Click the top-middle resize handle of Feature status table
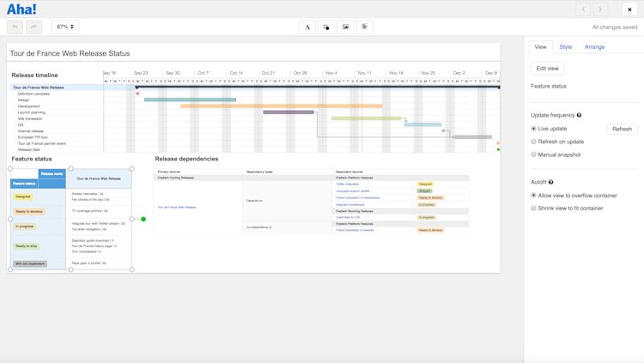The width and height of the screenshot is (644, 363). point(71,169)
